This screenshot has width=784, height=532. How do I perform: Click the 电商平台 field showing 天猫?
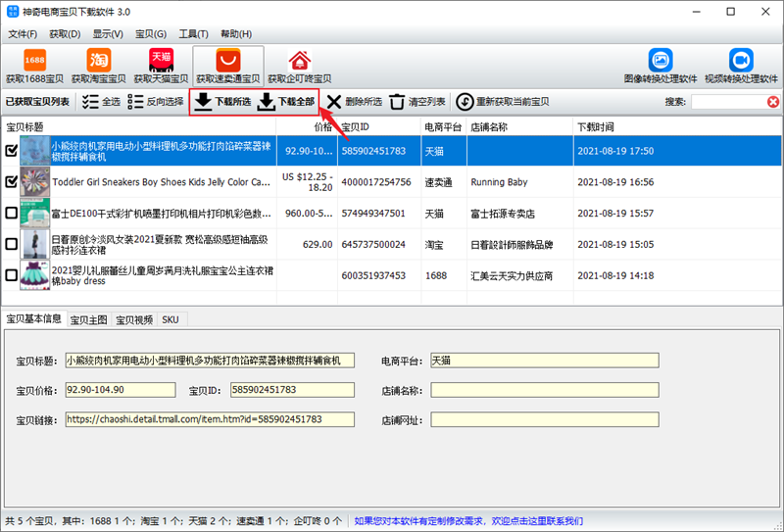point(545,361)
